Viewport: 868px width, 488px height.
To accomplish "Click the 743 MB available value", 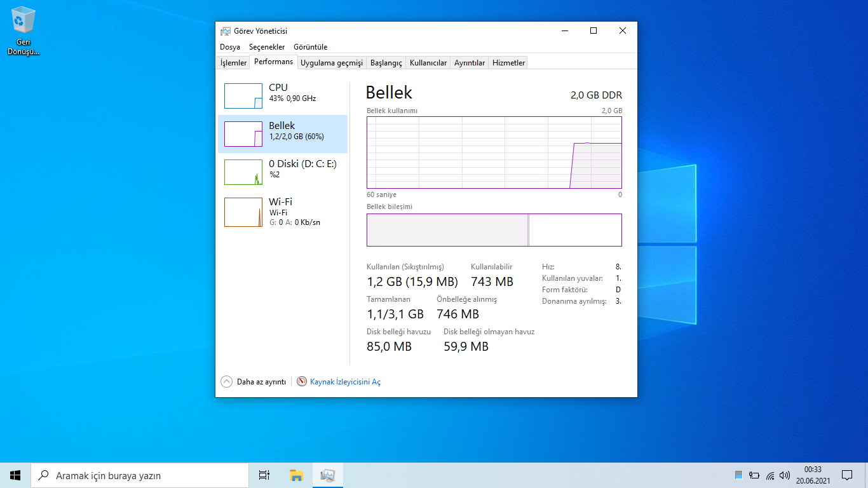I will click(x=492, y=281).
